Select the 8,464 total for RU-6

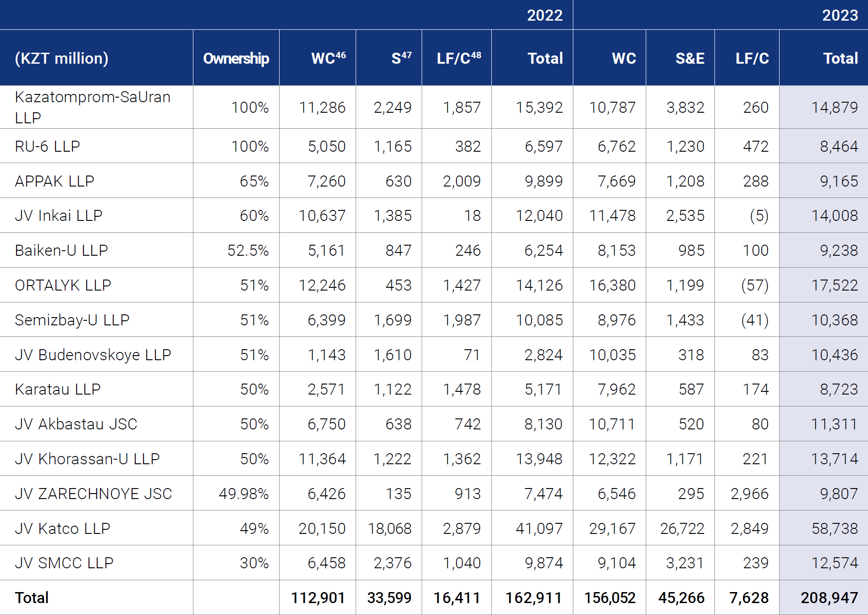(x=839, y=146)
